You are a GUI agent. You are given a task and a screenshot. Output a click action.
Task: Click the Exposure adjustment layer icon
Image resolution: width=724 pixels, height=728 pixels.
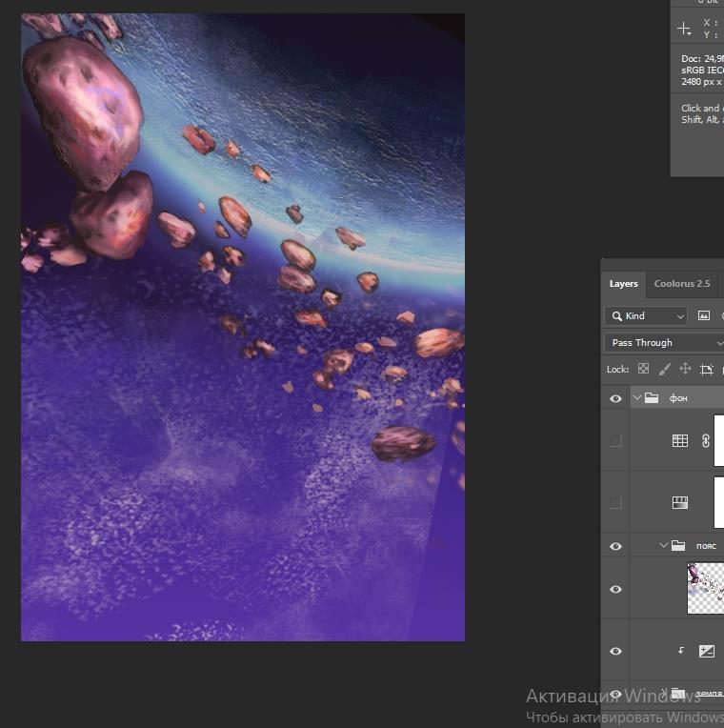point(706,651)
